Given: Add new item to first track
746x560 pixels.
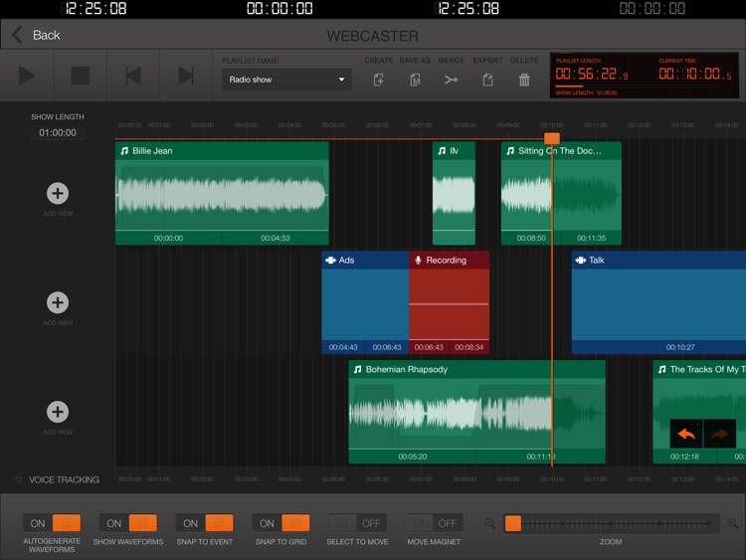Looking at the screenshot, I should click(x=58, y=193).
